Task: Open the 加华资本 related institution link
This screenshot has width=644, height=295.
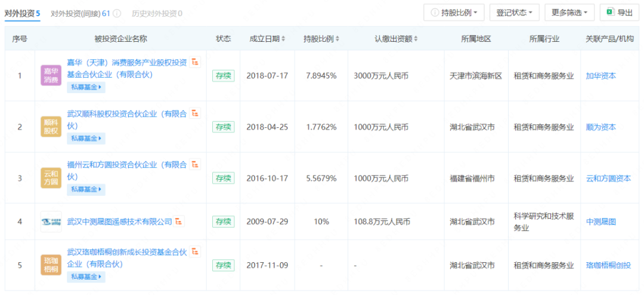Action: [x=600, y=76]
